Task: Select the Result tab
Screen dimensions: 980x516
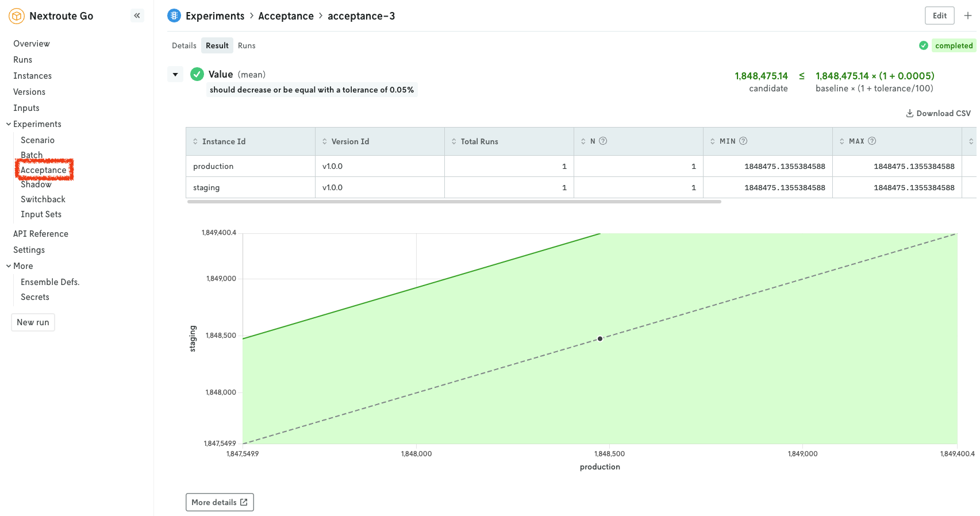Action: click(217, 45)
